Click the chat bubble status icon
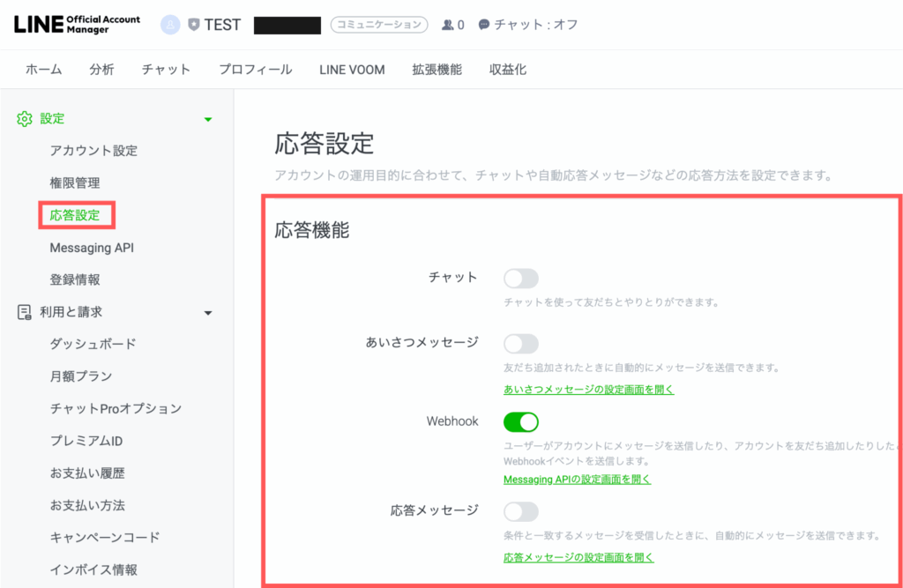Viewport: 903px width, 588px height. 483,25
